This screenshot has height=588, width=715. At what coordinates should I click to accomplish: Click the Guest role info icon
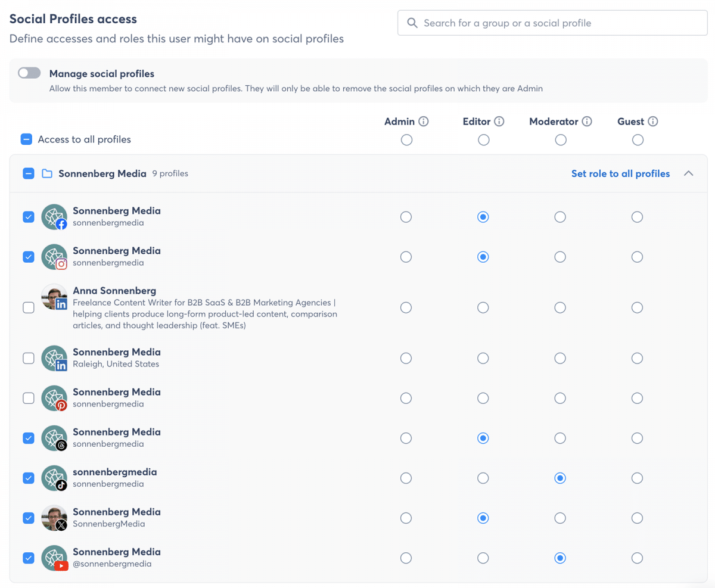tap(653, 122)
